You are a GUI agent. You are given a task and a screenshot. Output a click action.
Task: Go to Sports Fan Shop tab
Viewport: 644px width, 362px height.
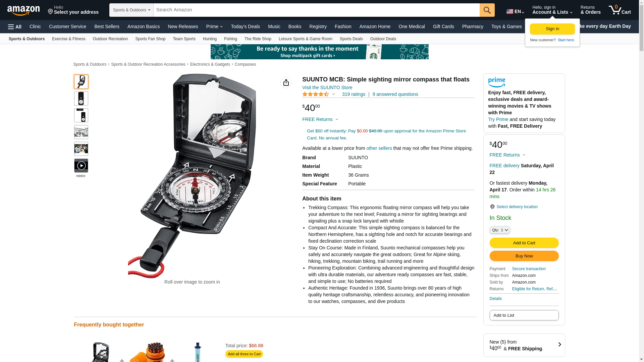[150, 39]
